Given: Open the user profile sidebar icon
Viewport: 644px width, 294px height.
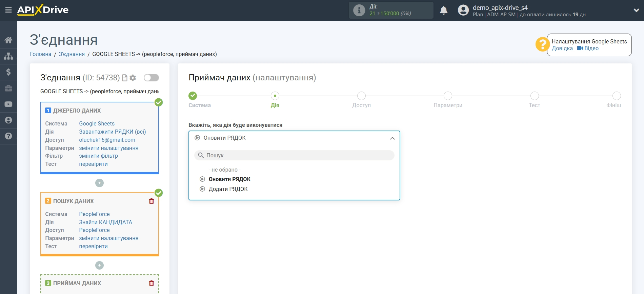Looking at the screenshot, I should click(x=8, y=120).
